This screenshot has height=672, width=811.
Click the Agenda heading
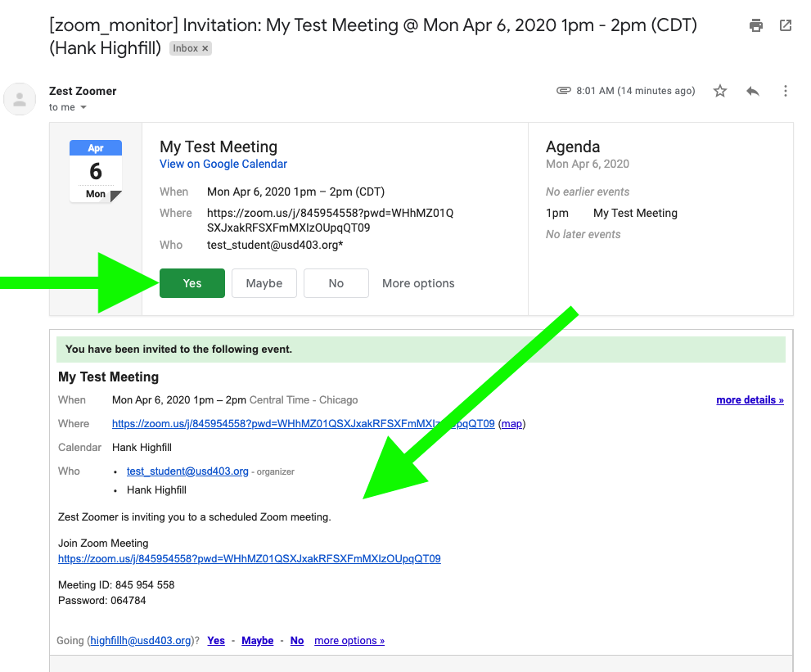coord(573,147)
